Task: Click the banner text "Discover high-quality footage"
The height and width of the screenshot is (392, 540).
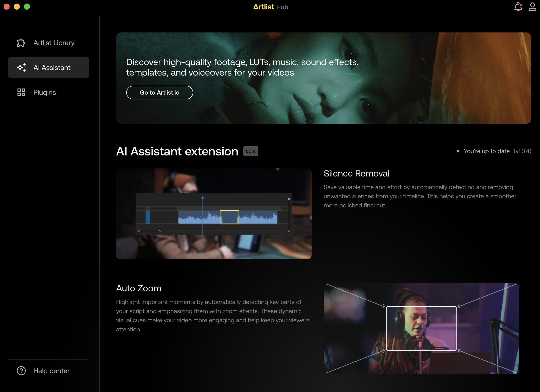Action: [186, 62]
